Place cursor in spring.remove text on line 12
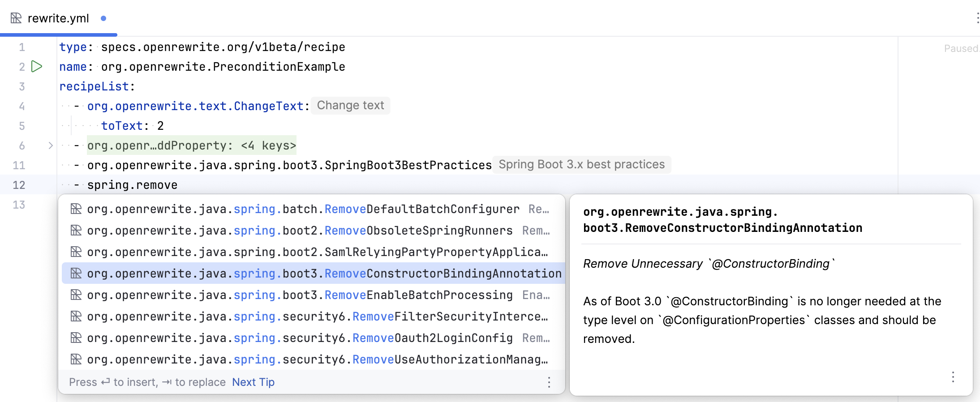Image resolution: width=980 pixels, height=402 pixels. (132, 185)
